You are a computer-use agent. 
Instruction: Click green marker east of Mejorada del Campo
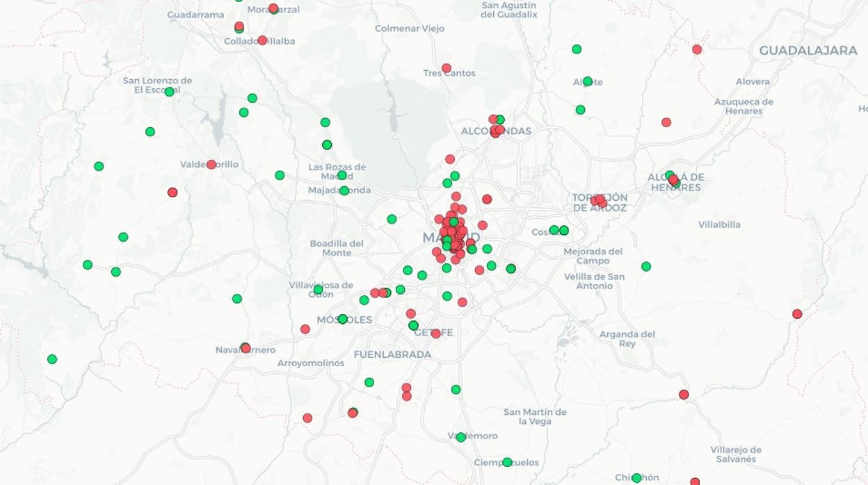[x=646, y=266]
